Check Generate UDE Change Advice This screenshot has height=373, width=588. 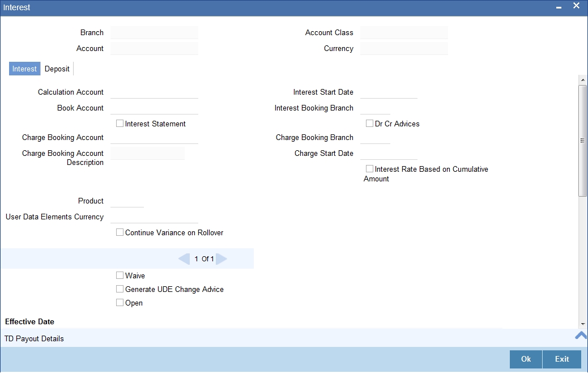pyautogui.click(x=120, y=289)
